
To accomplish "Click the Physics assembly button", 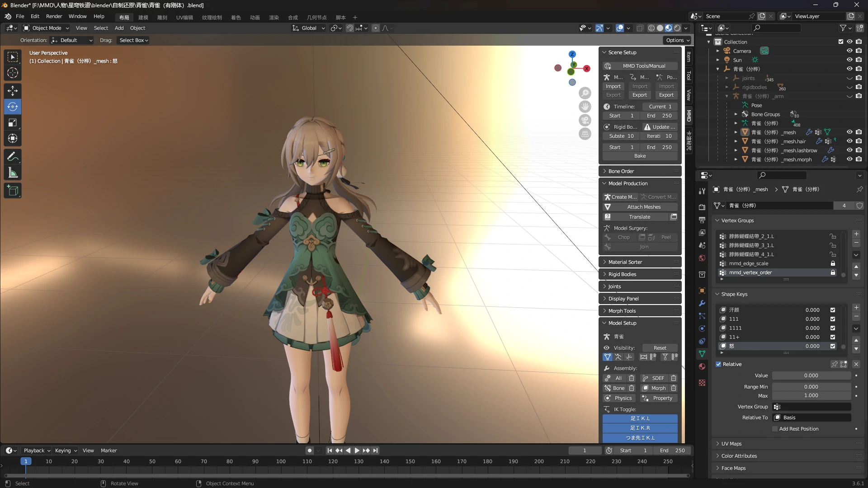I will (619, 398).
